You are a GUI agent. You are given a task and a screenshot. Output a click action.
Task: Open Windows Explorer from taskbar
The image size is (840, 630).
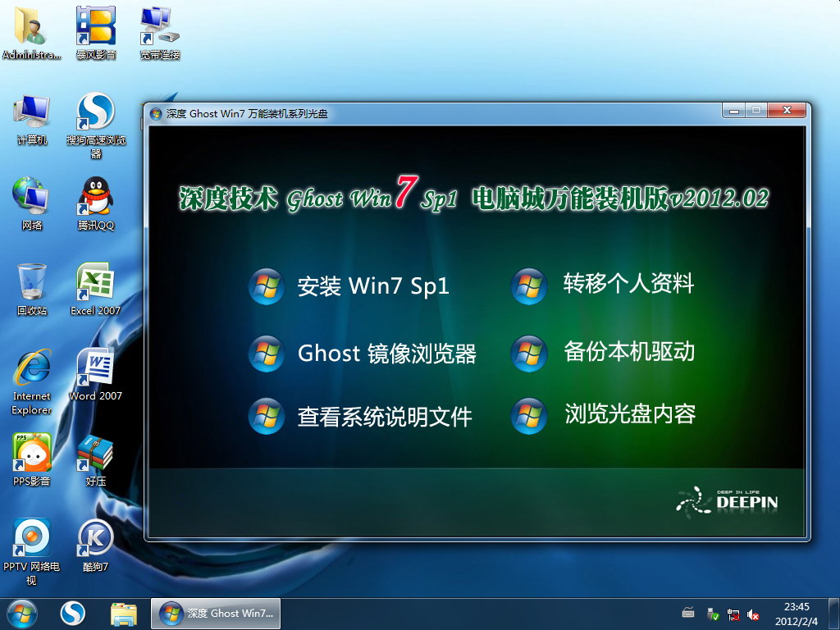[124, 614]
